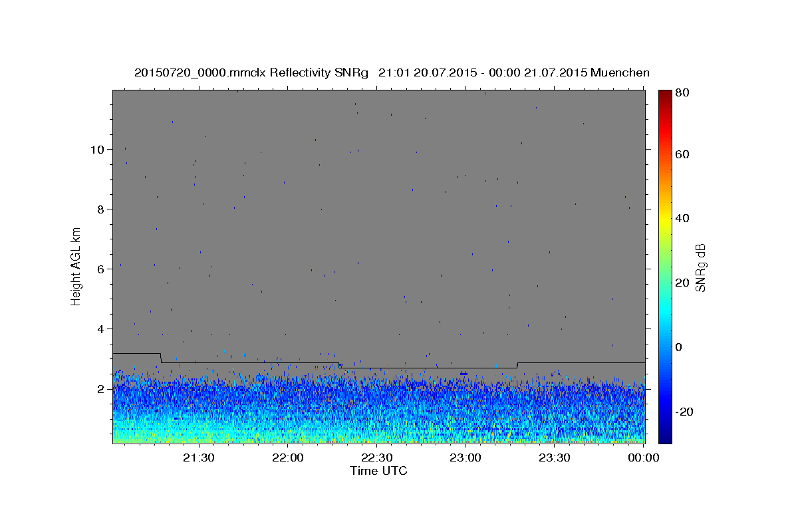Image resolution: width=798 pixels, height=532 pixels.
Task: Click the colorbar value 0
Action: tap(678, 347)
